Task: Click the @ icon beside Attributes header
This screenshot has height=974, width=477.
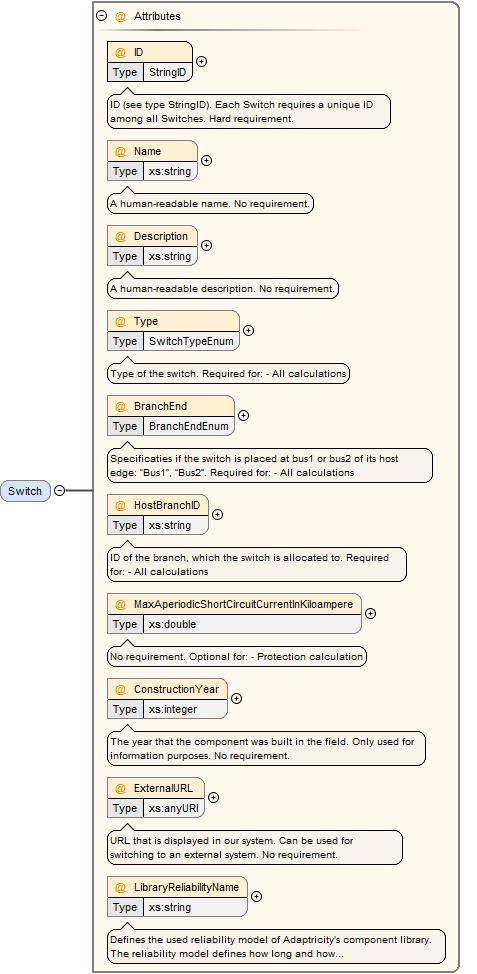Action: tap(120, 17)
